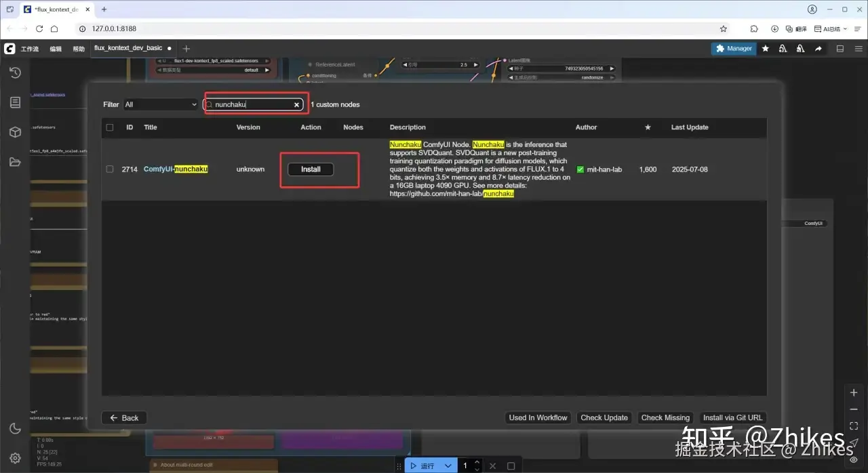The width and height of the screenshot is (868, 473).
Task: Select all nodes header checkbox
Action: point(110,127)
